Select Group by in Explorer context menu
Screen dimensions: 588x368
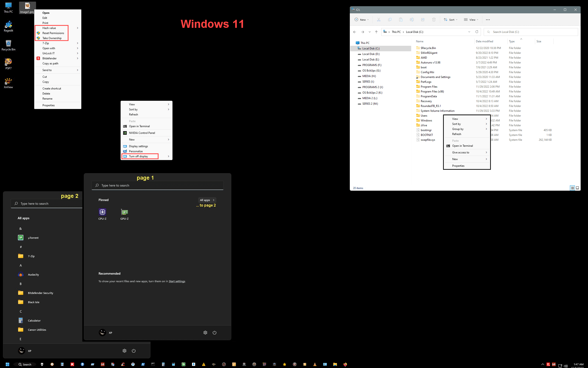[x=467, y=129]
